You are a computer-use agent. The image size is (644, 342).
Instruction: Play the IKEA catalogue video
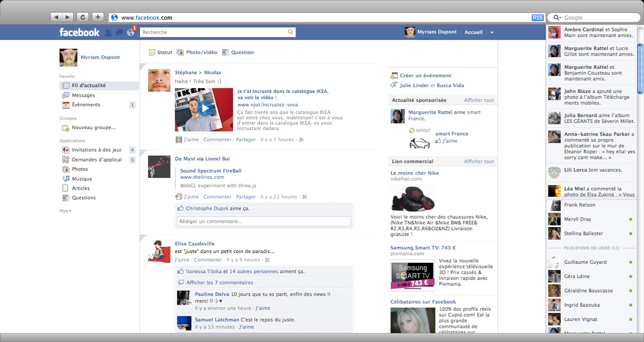pyautogui.click(x=204, y=109)
